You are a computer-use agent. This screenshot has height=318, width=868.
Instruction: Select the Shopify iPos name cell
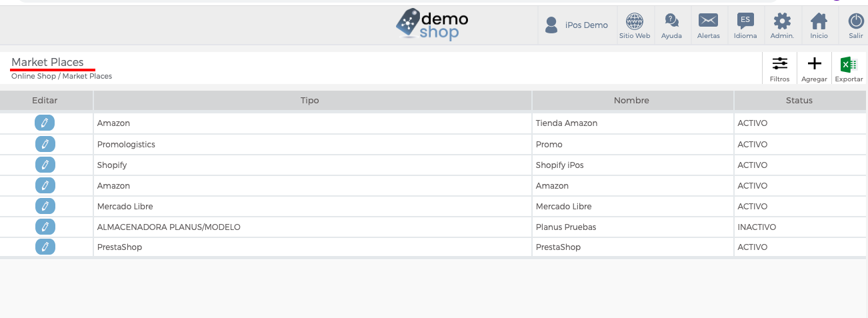[633, 165]
